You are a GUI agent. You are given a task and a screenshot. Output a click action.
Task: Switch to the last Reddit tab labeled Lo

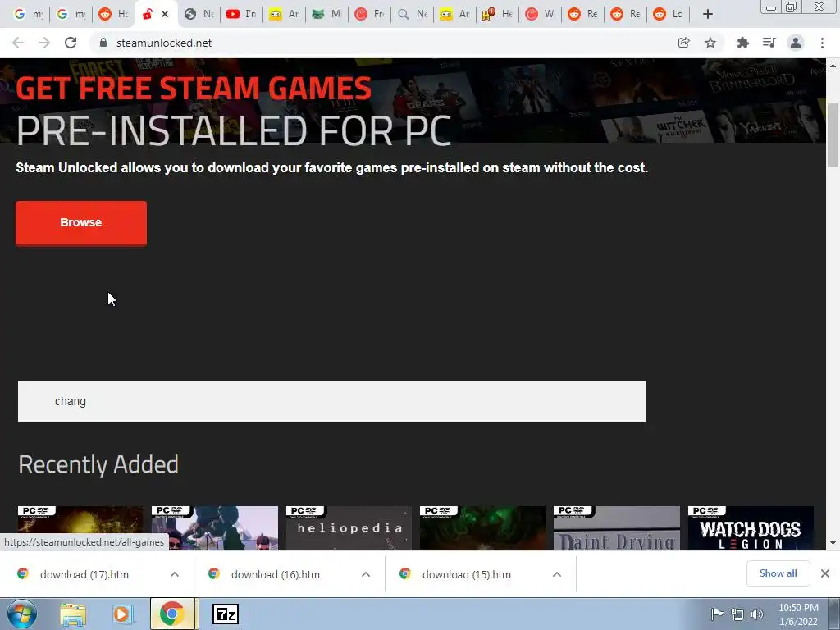pyautogui.click(x=669, y=15)
